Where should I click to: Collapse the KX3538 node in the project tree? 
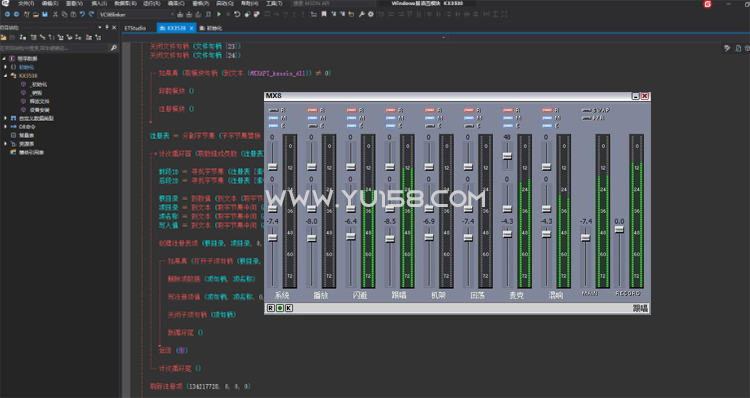pos(5,76)
